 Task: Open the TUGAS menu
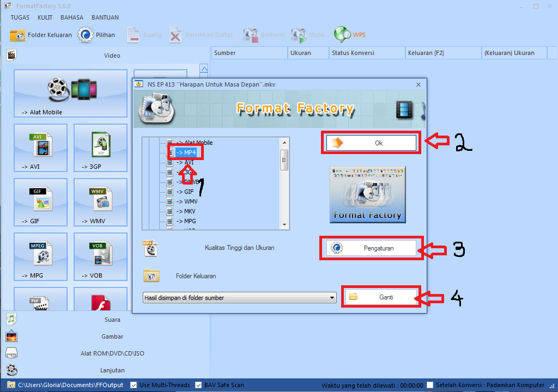point(20,17)
